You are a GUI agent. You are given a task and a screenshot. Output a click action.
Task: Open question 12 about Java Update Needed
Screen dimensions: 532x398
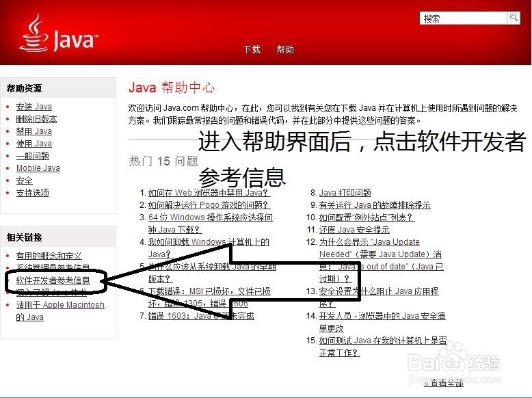coord(382,261)
